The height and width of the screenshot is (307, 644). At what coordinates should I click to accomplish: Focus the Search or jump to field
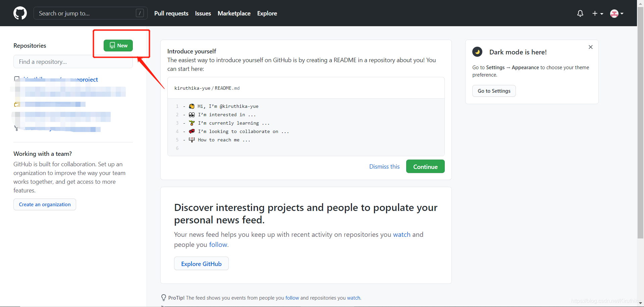pyautogui.click(x=91, y=13)
